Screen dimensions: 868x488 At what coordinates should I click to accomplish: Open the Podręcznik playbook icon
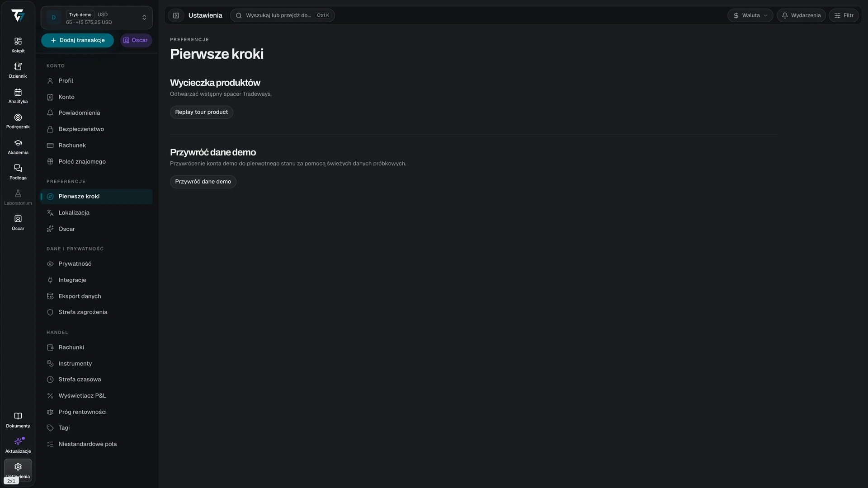[x=18, y=117]
